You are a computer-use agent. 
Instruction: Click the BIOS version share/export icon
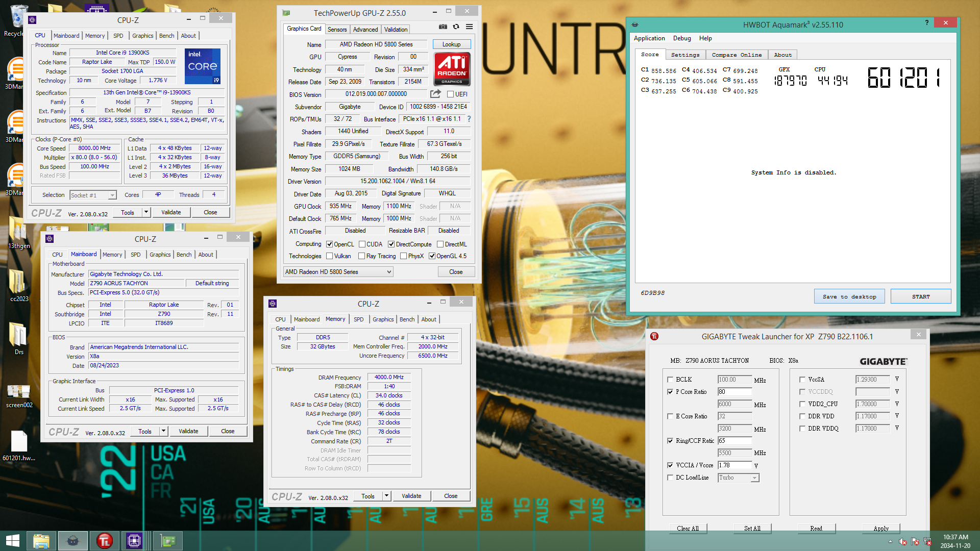click(435, 94)
